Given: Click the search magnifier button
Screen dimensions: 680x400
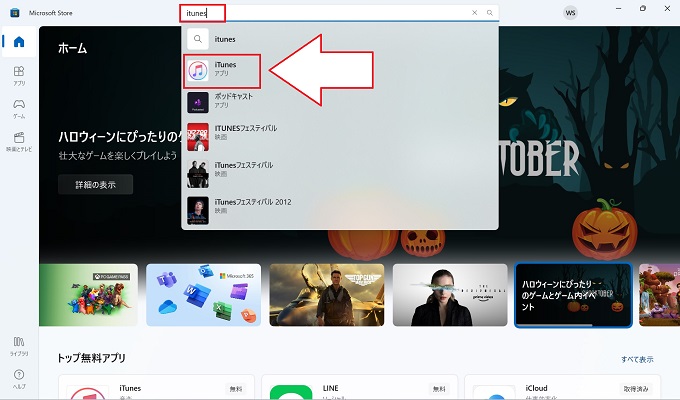Looking at the screenshot, I should (490, 13).
